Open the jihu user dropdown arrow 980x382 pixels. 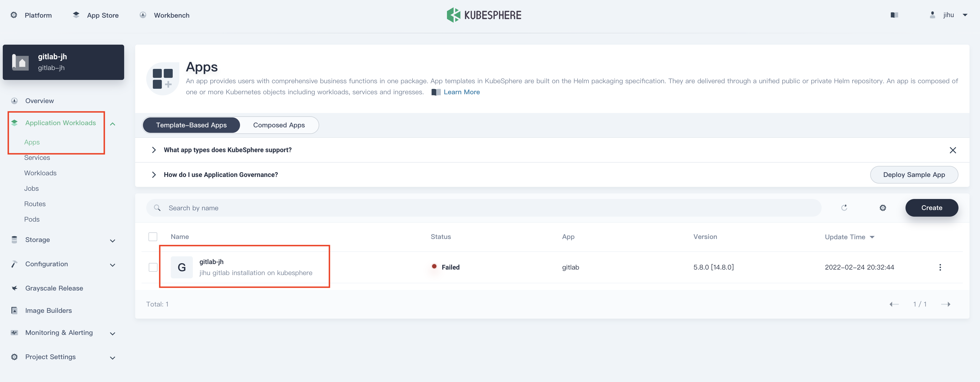[966, 15]
